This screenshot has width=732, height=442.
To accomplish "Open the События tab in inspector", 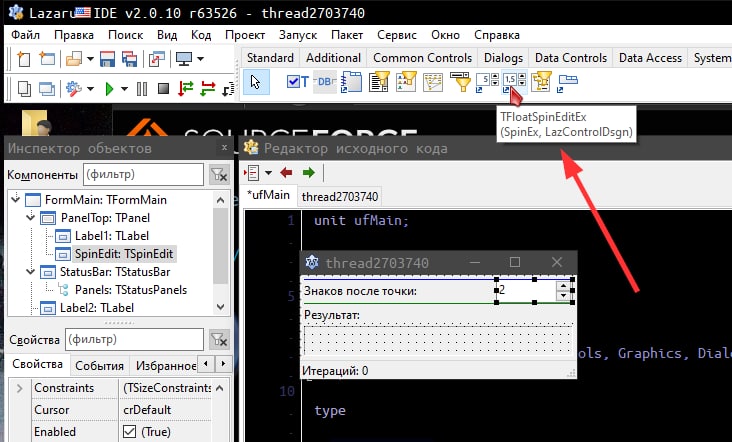I will [99, 365].
